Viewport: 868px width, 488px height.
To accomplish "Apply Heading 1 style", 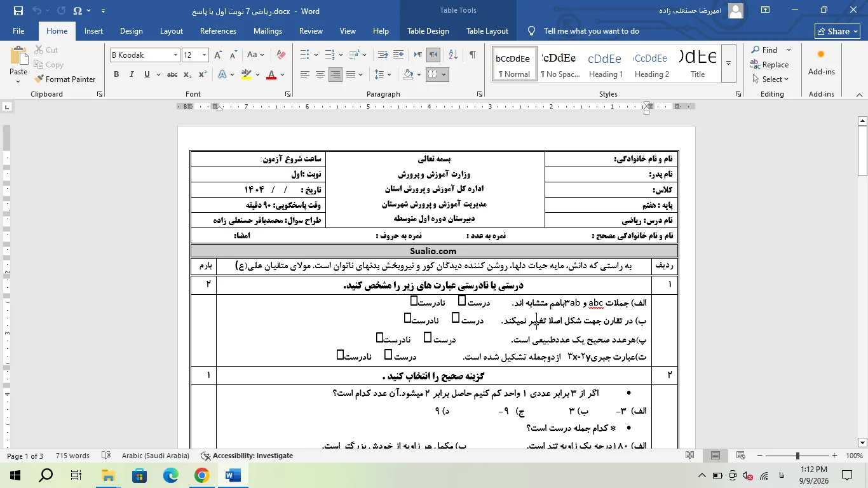I will tap(605, 63).
